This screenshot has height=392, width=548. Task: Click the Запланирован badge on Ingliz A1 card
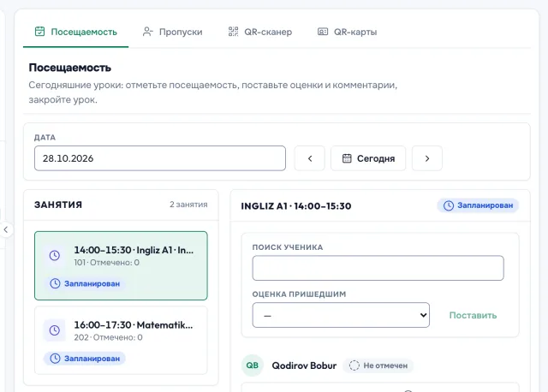click(85, 283)
